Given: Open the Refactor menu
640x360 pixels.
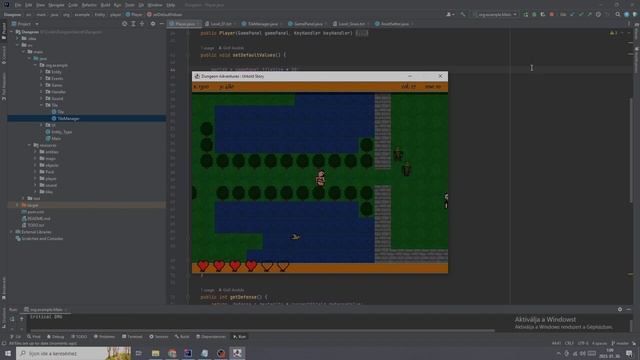Looking at the screenshot, I should pyautogui.click(x=89, y=5).
